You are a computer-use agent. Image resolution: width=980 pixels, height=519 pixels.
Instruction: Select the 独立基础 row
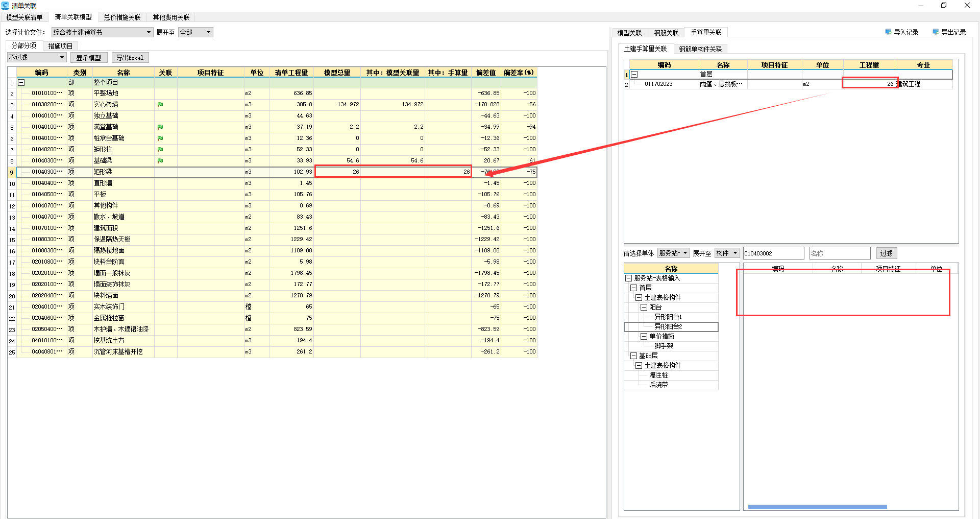tap(277, 116)
